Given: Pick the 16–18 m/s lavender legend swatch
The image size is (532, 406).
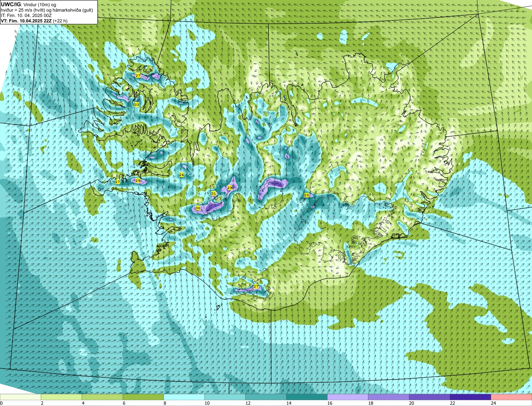Looking at the screenshot, I should (348, 397).
